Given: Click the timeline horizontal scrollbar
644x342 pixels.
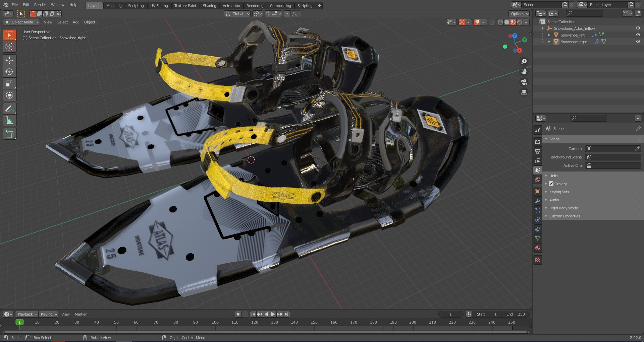Looking at the screenshot, I should pyautogui.click(x=266, y=332).
